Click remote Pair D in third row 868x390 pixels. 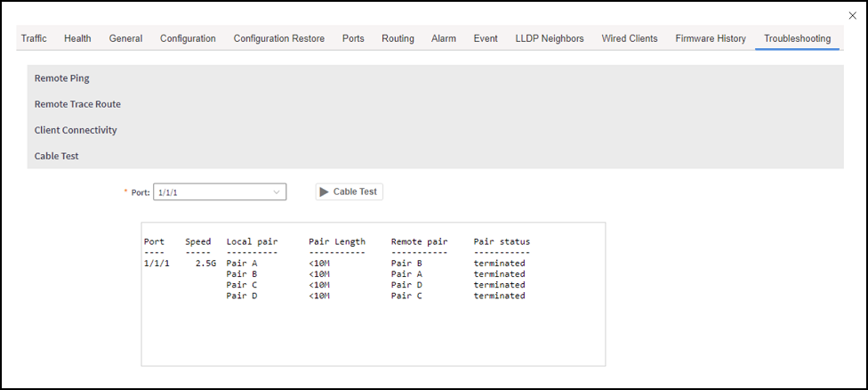click(407, 285)
